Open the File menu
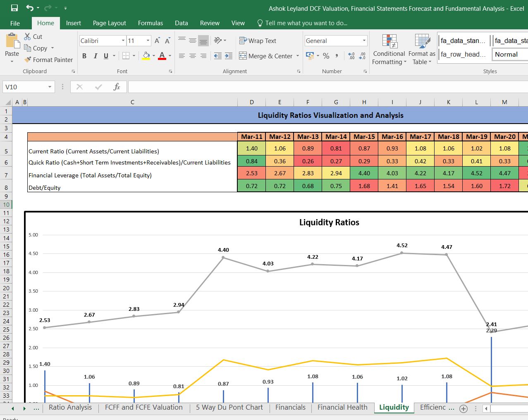Image resolution: width=528 pixels, height=420 pixels. pyautogui.click(x=15, y=23)
